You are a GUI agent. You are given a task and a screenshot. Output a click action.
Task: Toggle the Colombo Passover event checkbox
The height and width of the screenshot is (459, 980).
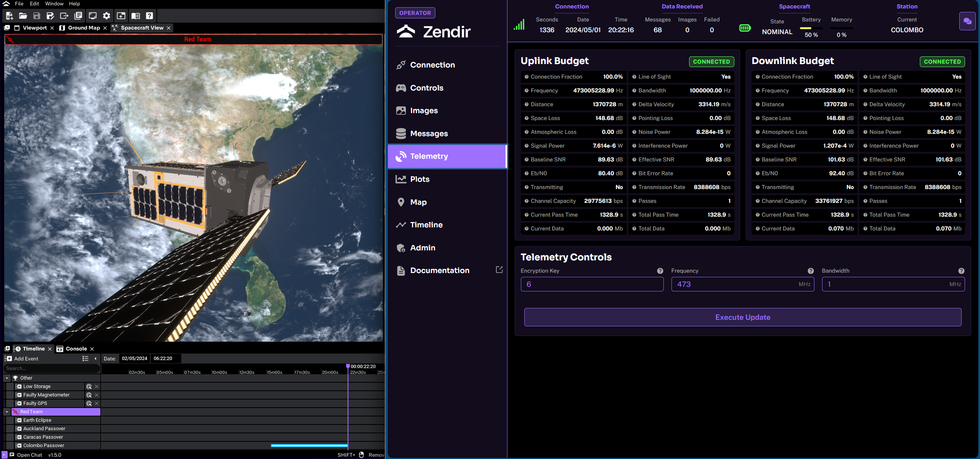coord(10,446)
